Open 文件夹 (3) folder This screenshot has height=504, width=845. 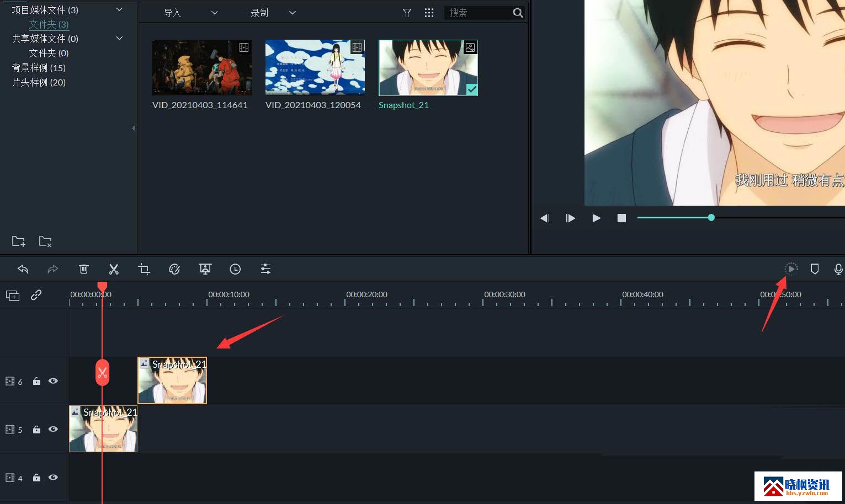pyautogui.click(x=49, y=24)
